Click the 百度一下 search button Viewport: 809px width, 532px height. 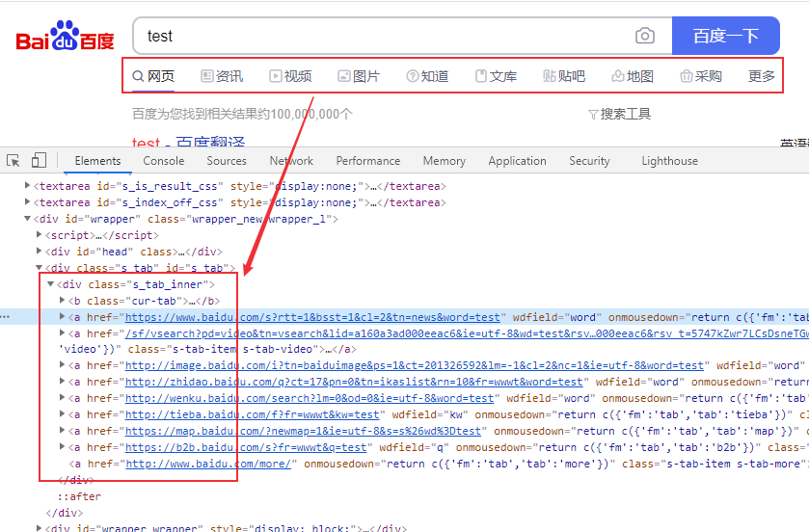(725, 36)
